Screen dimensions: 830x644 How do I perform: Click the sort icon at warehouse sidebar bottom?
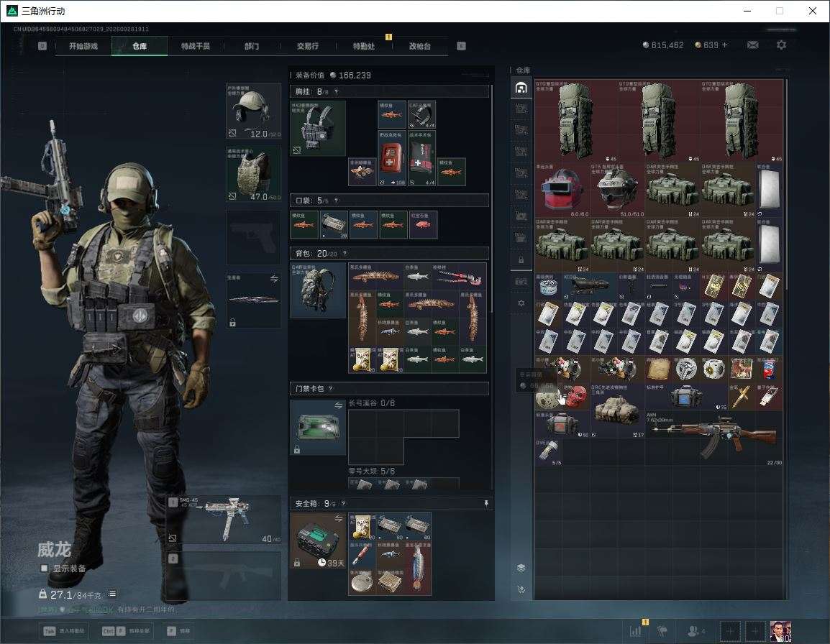[521, 589]
